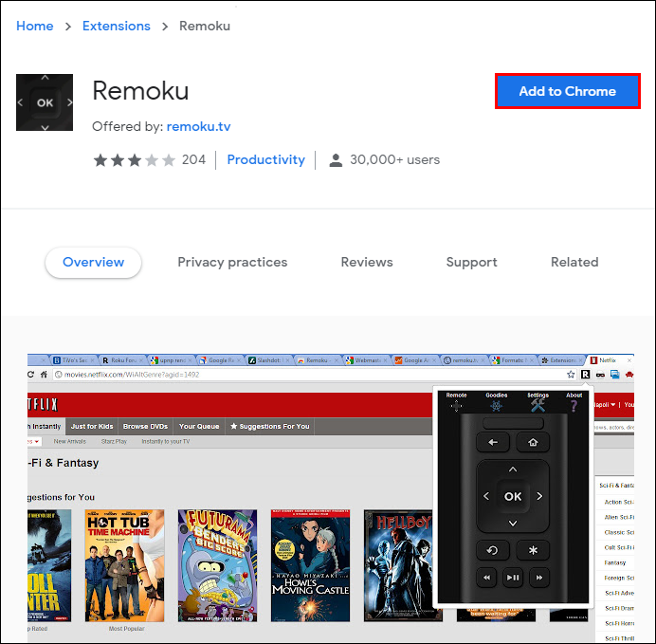656x644 pixels.
Task: Click the 204 ratings count
Action: (x=193, y=159)
